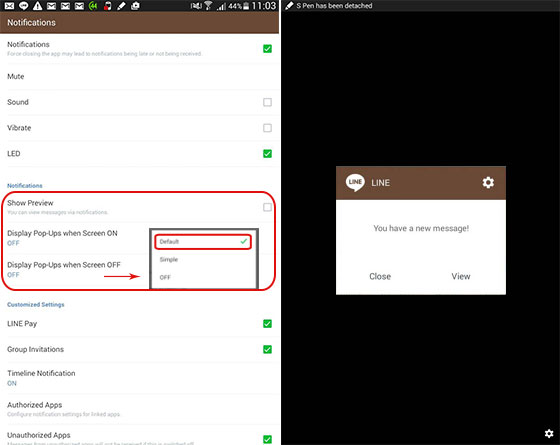
Task: Select Default option in popup list
Action: pyautogui.click(x=203, y=242)
